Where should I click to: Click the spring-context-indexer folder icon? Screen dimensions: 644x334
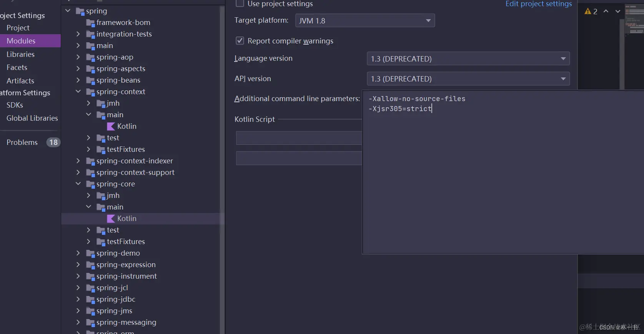[x=90, y=161]
